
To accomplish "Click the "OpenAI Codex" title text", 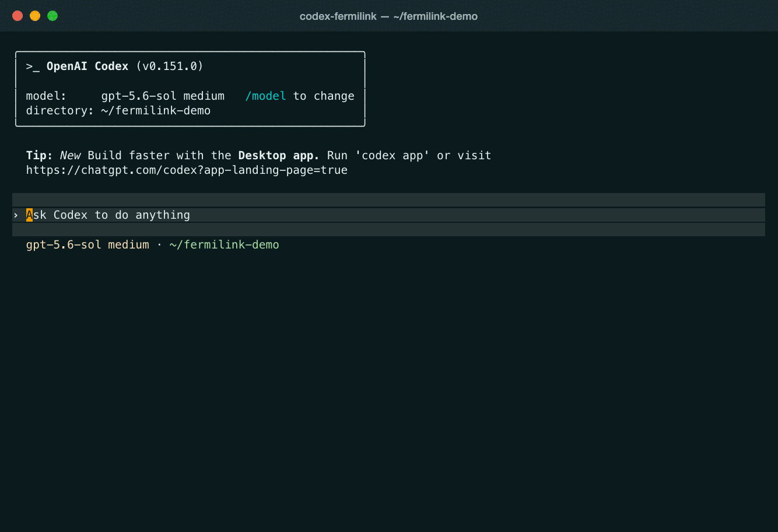I will 87,66.
